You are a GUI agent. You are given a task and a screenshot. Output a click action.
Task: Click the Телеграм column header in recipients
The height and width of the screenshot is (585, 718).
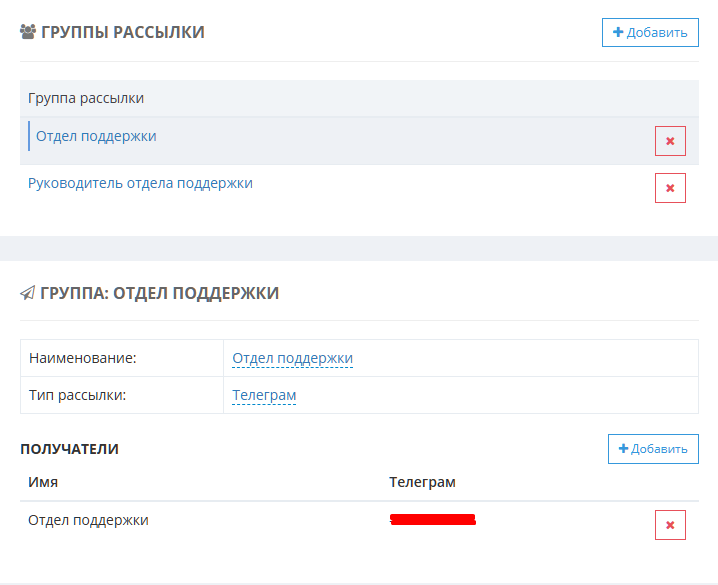422,482
